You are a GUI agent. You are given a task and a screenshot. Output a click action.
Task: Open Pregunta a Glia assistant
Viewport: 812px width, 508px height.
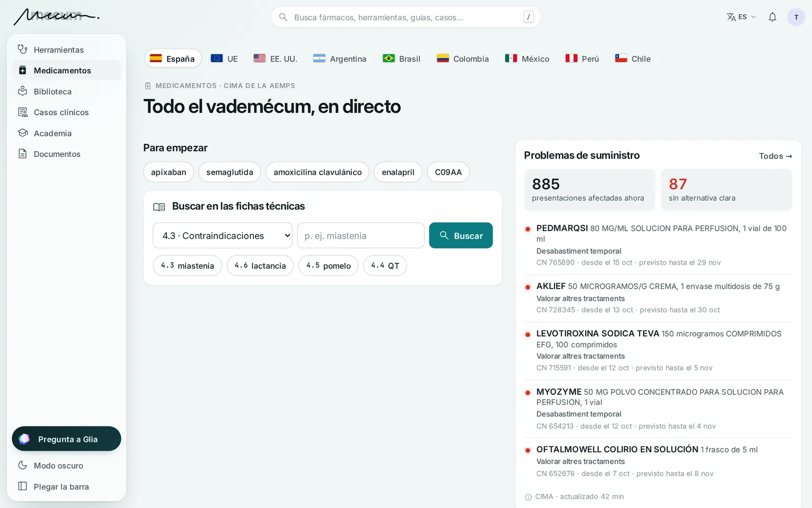(66, 439)
